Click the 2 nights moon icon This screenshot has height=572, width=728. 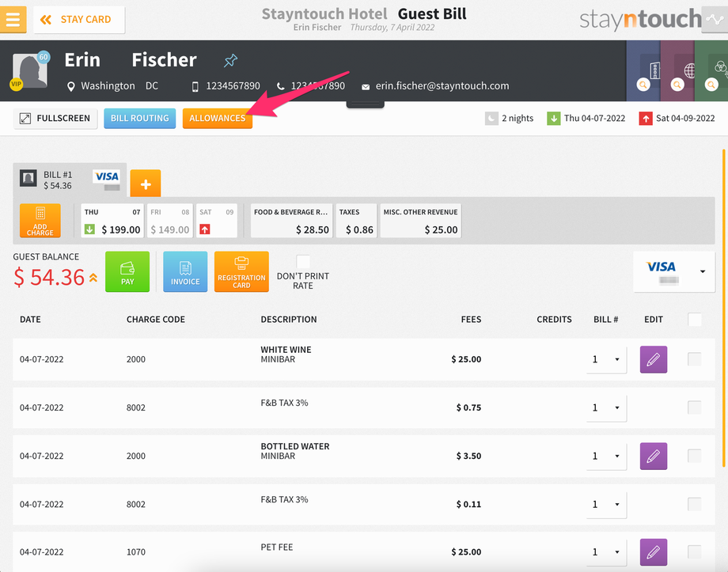point(491,119)
